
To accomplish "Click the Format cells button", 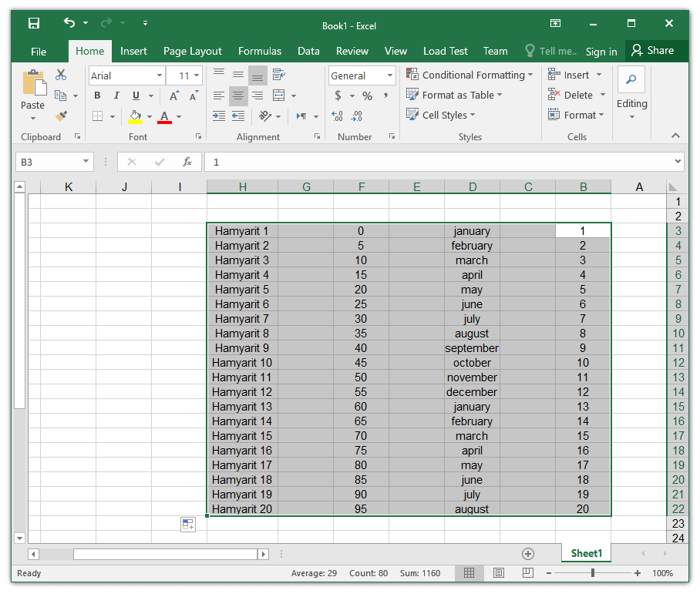I will [576, 115].
